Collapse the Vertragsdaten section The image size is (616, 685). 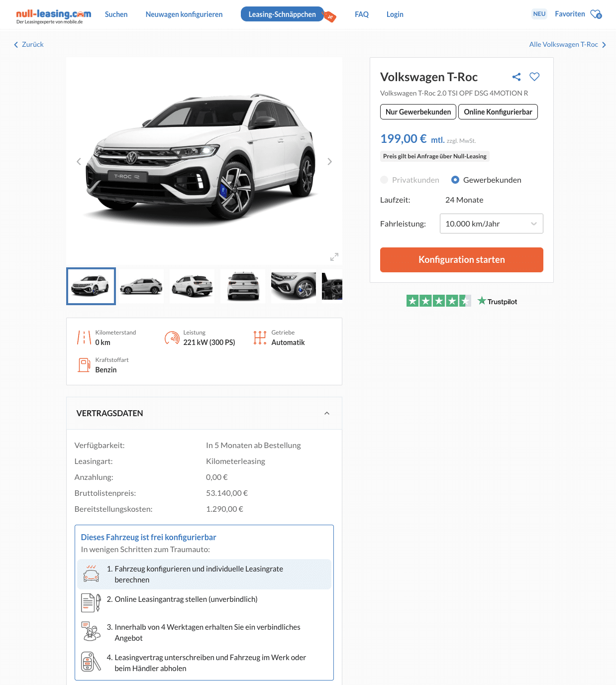[x=327, y=413]
